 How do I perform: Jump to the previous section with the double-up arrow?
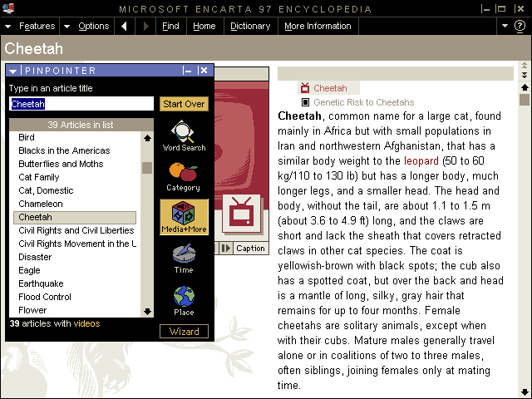click(x=525, y=65)
